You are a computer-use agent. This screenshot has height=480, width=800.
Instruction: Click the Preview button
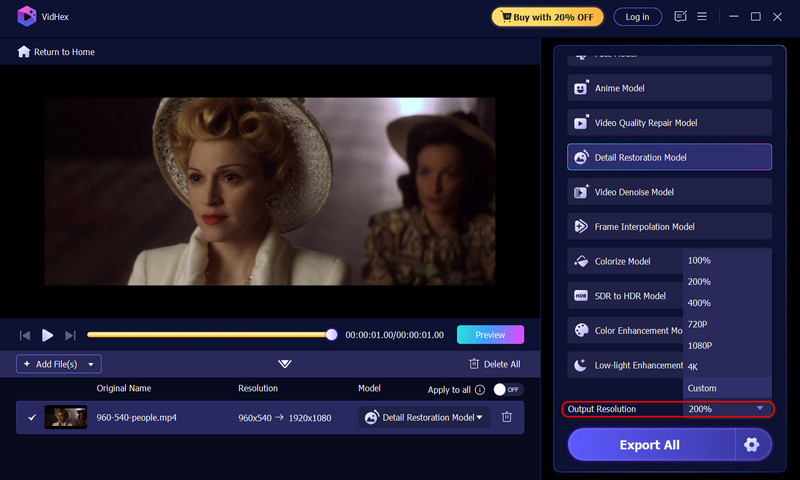[490, 335]
